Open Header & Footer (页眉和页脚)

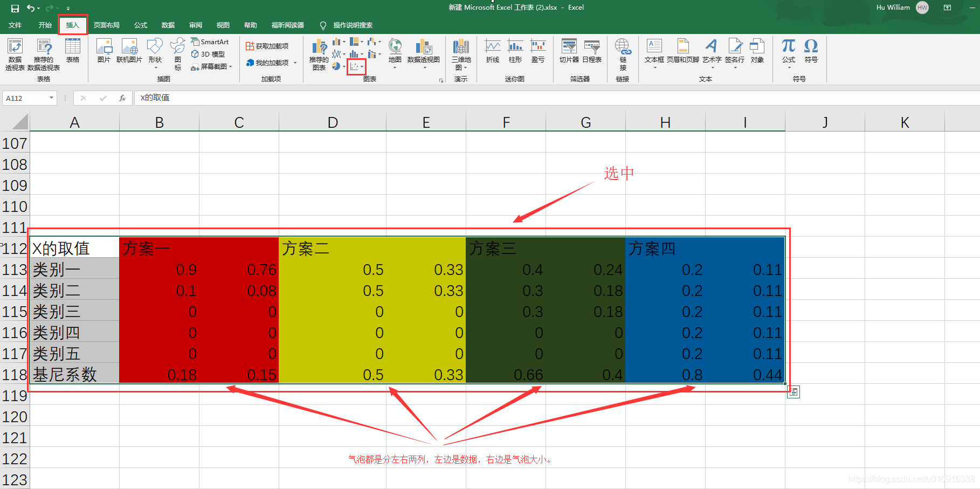point(683,52)
